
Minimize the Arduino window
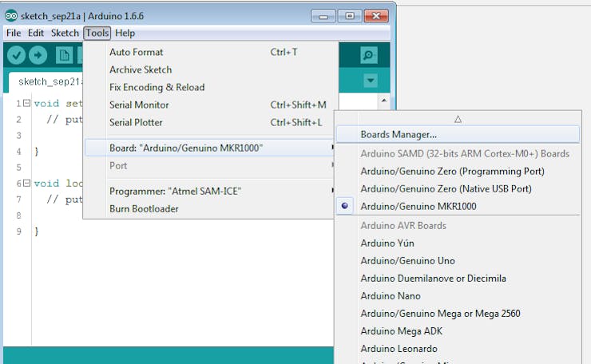(323, 16)
